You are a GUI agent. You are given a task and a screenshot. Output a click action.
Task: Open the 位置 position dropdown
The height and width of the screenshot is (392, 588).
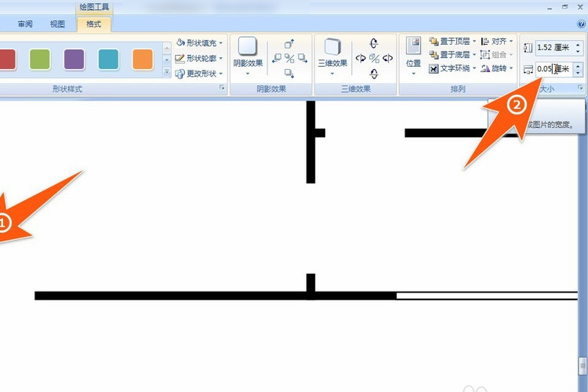pos(414,56)
